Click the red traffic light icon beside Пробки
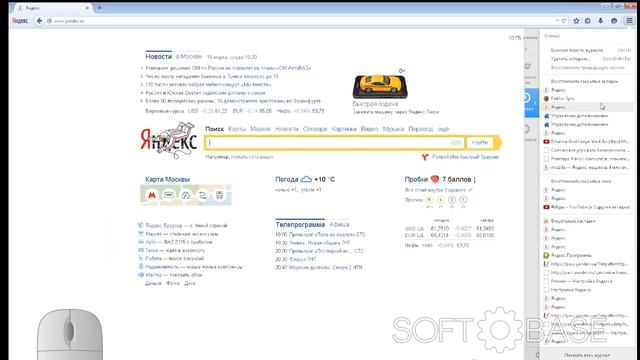 tap(435, 179)
